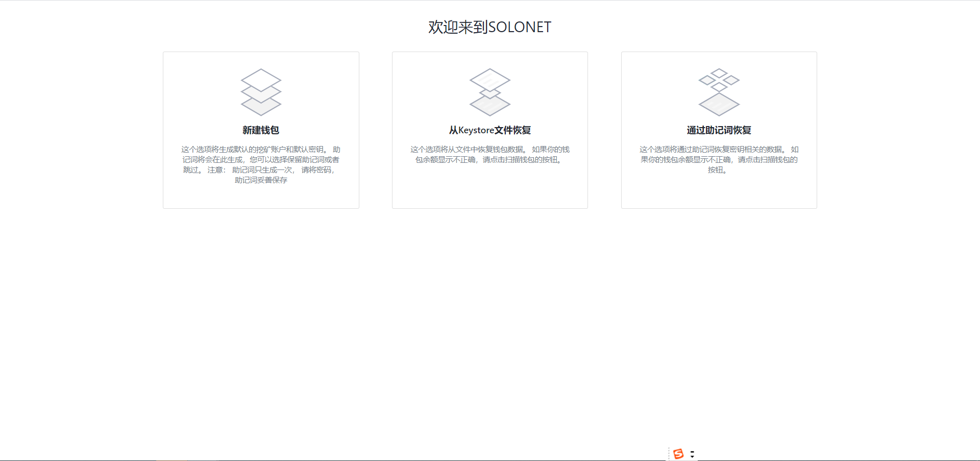Click the 通过助记词恢复 heading text
The width and height of the screenshot is (980, 461).
point(719,130)
